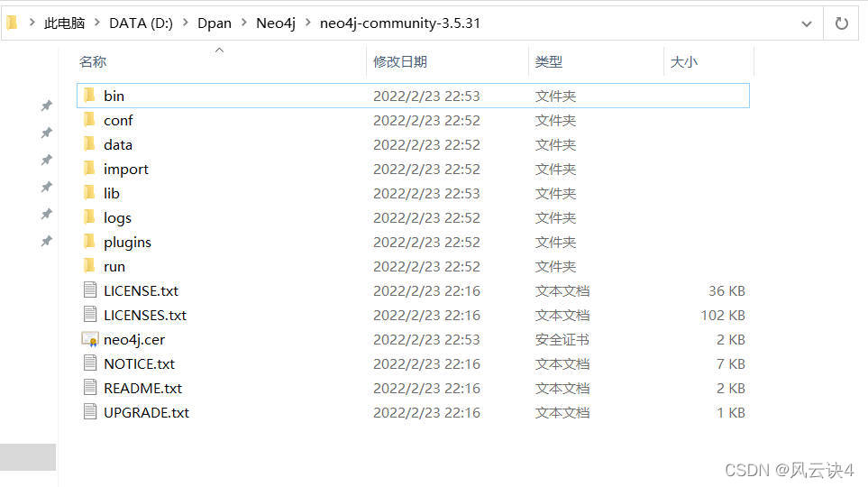This screenshot has width=868, height=487.
Task: Click the 7 KB size of NOTICE.txt
Action: click(x=731, y=364)
